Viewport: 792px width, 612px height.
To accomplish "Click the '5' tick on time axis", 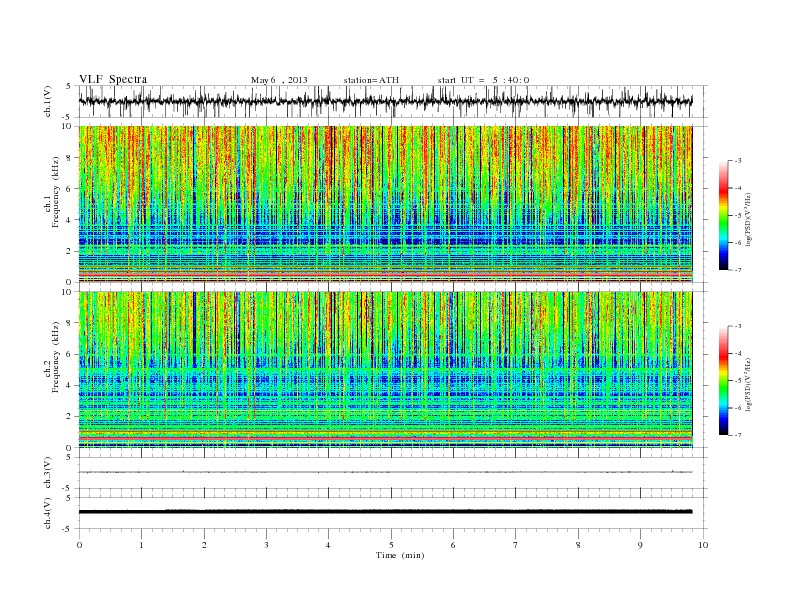I will tap(391, 545).
